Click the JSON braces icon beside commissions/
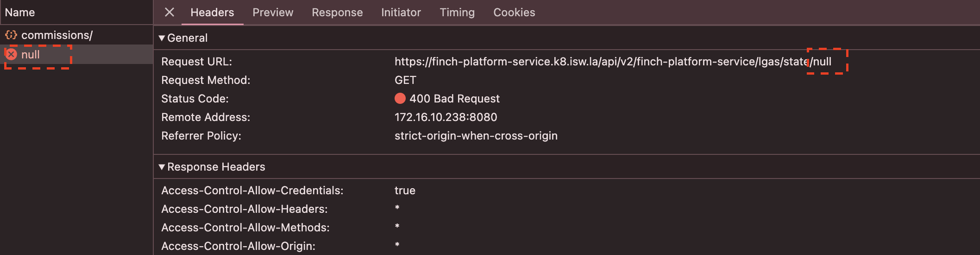The height and width of the screenshot is (255, 980). point(11,35)
